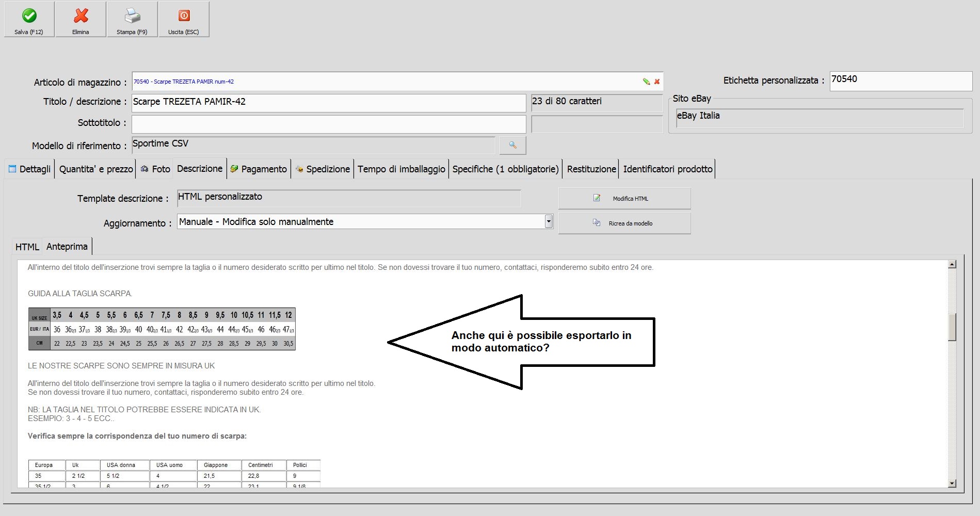Image resolution: width=980 pixels, height=516 pixels.
Task: Click the 'NB: LA TAGLIA NEL TITOLO' note line
Action: [144, 410]
